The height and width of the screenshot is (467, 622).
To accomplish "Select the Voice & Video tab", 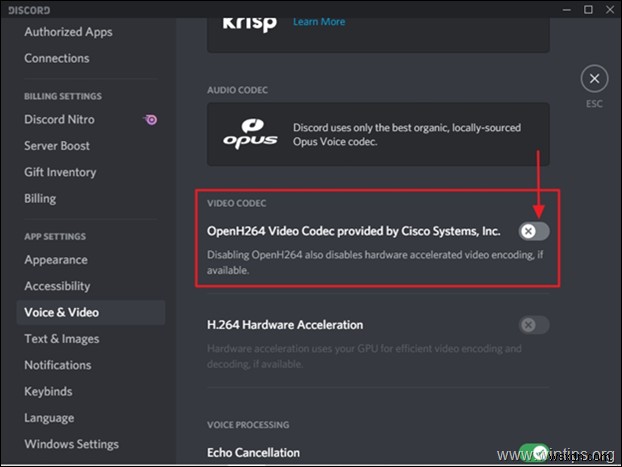I will pyautogui.click(x=62, y=312).
